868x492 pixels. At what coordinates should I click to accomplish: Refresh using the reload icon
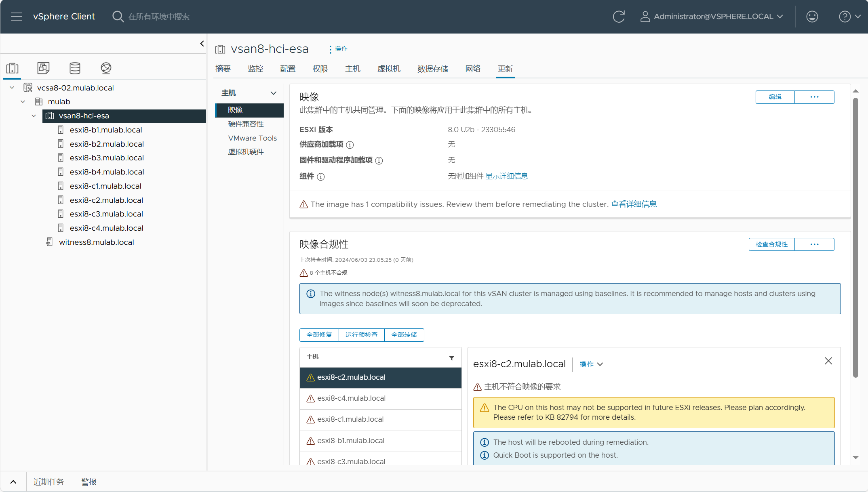coord(619,17)
